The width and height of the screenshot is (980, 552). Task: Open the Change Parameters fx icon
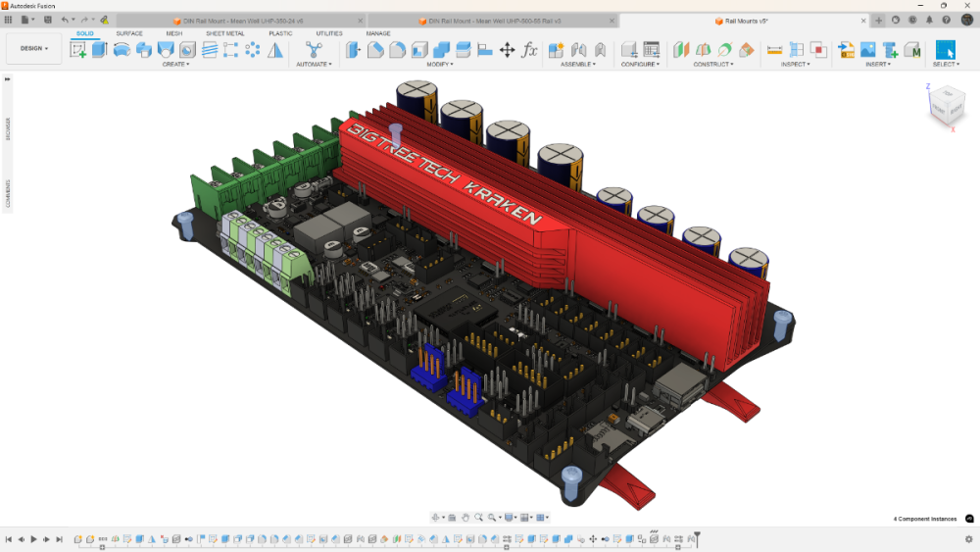click(529, 50)
